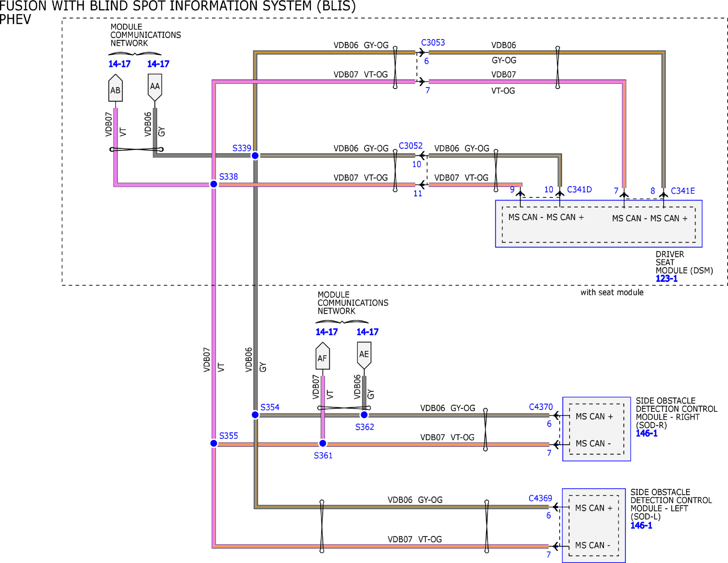This screenshot has height=563, width=728.
Task: Click the S361 splice label
Action: [x=323, y=456]
